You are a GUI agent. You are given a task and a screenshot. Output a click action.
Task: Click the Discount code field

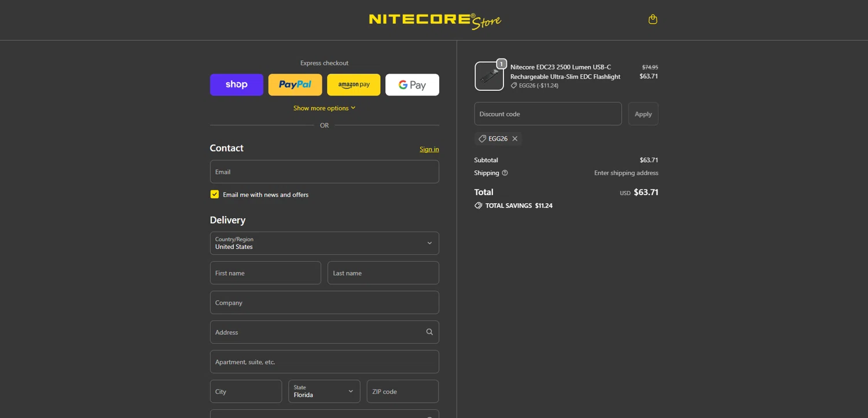pos(548,114)
